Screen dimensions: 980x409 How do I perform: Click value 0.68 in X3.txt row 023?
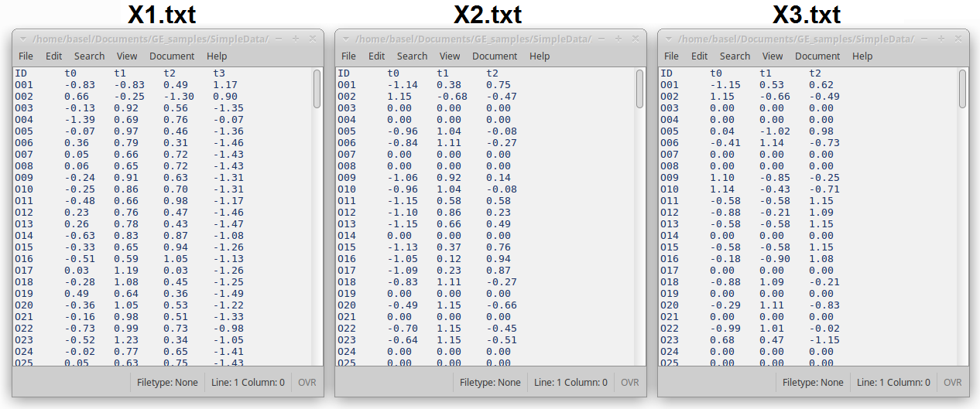(722, 340)
